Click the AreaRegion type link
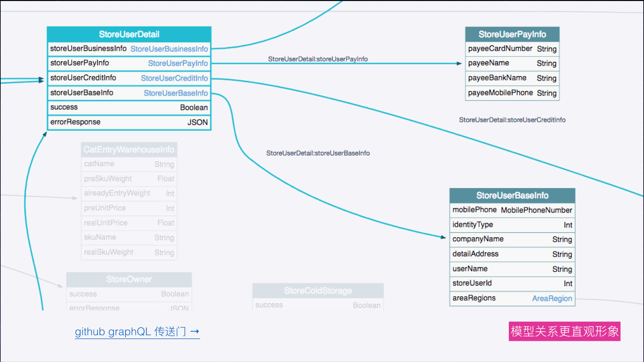 click(x=552, y=298)
